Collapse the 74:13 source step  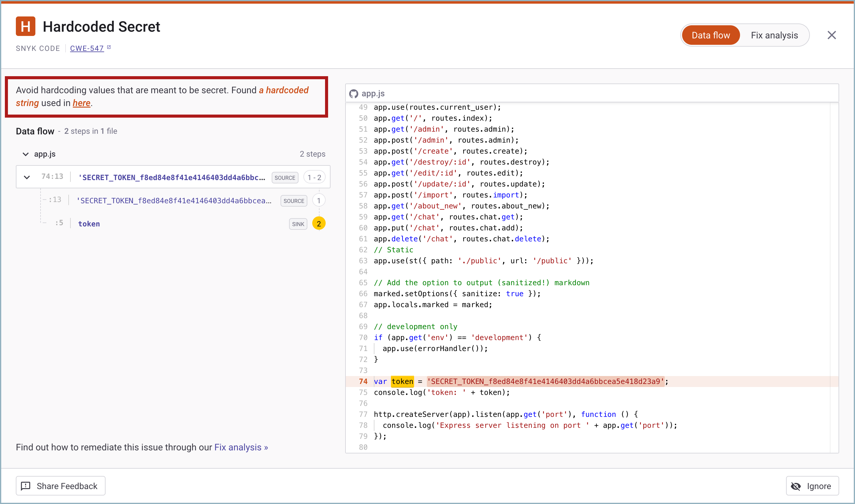tap(27, 177)
